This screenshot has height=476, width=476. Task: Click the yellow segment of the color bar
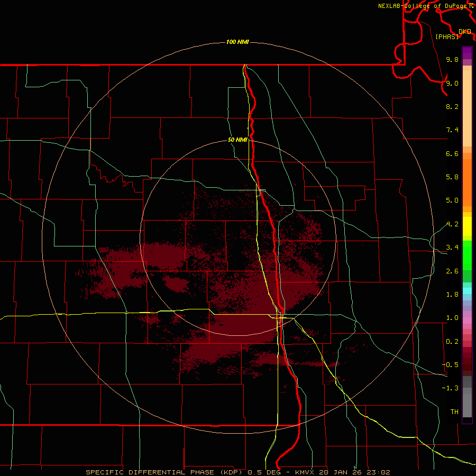(x=467, y=226)
